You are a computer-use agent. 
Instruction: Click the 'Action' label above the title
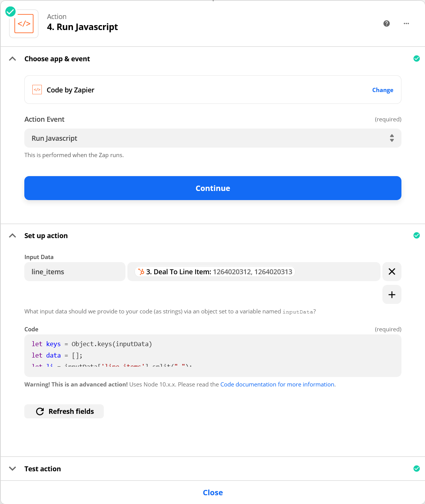[57, 16]
